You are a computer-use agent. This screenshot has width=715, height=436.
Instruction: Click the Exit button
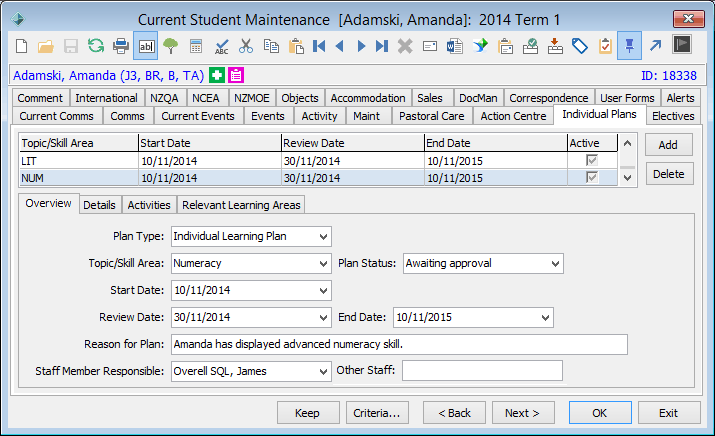pos(668,413)
